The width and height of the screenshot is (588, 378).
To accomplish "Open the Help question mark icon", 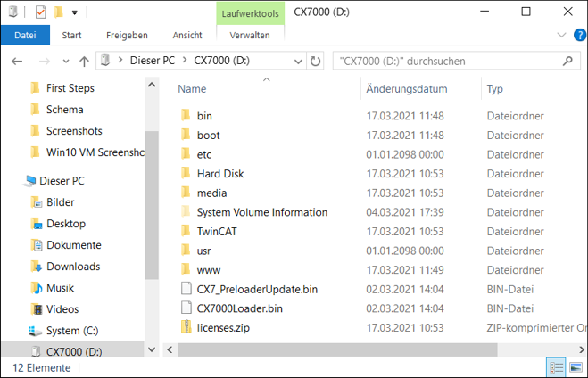I will click(580, 36).
